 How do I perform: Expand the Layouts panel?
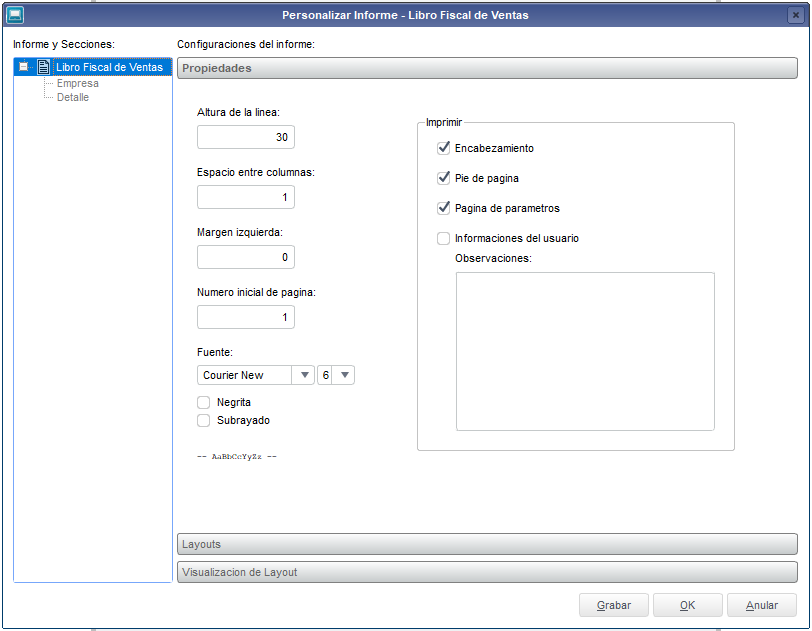click(x=487, y=544)
